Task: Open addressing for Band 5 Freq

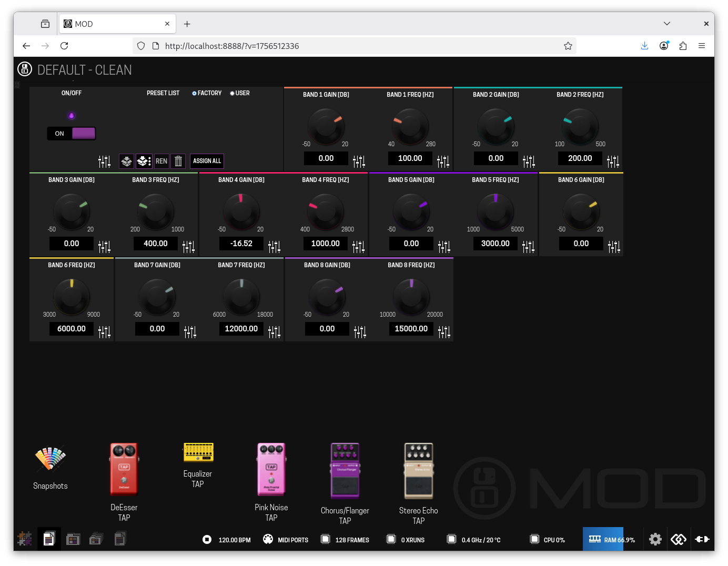Action: pyautogui.click(x=528, y=247)
